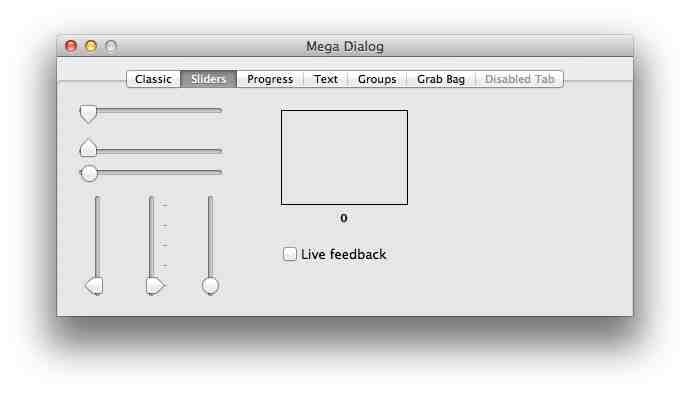Click the round thumb of the rightmost vertical slider
Image resolution: width=690 pixels, height=395 pixels.
(210, 286)
